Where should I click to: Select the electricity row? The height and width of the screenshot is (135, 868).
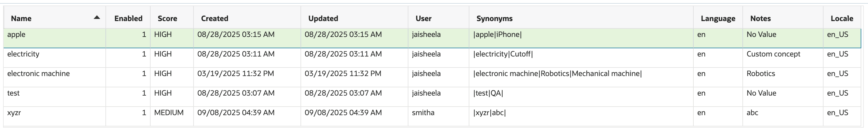pyautogui.click(x=432, y=58)
